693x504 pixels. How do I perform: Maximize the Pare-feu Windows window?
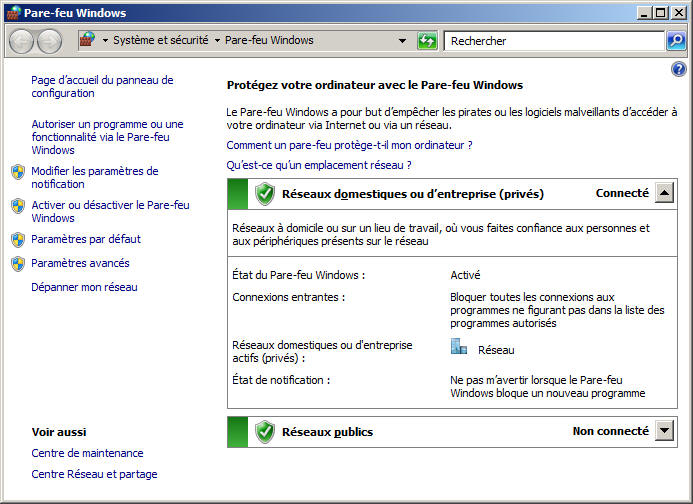tap(660, 13)
